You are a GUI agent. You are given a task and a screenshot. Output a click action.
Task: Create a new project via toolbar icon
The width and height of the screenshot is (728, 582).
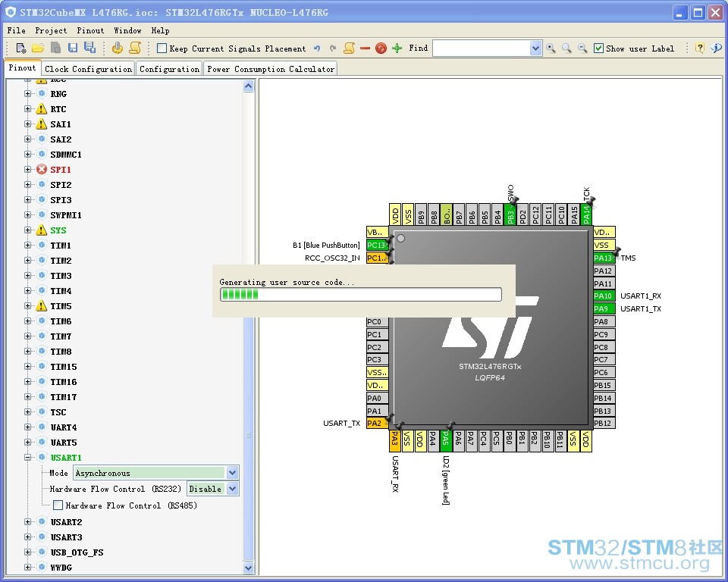point(21,48)
